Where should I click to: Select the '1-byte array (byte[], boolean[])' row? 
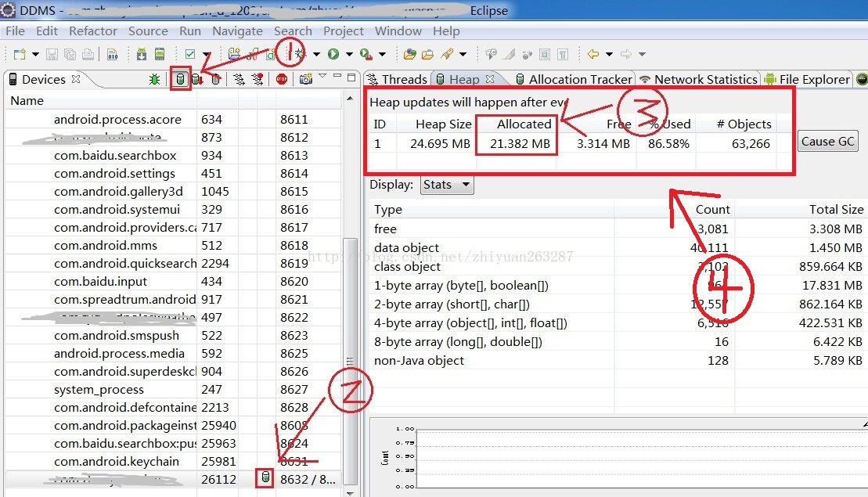[x=618, y=286]
